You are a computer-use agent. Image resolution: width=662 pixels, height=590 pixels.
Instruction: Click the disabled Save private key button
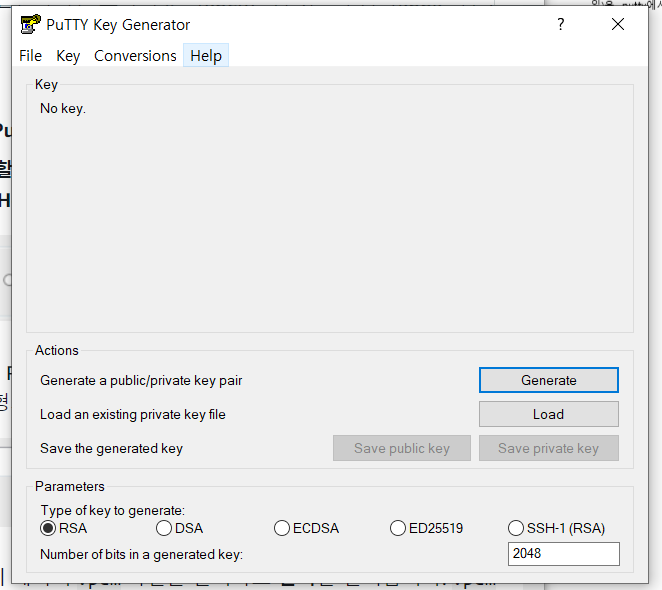[x=548, y=448]
